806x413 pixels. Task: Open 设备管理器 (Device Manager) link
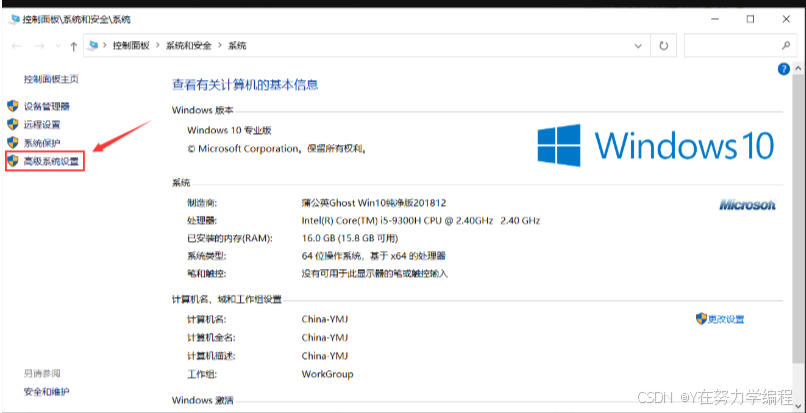coord(46,106)
